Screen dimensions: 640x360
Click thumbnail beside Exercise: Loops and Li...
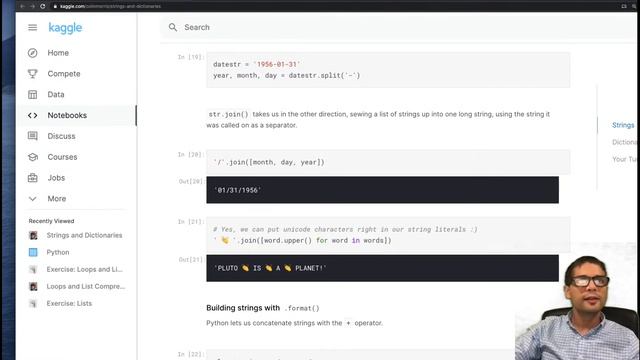(x=33, y=269)
